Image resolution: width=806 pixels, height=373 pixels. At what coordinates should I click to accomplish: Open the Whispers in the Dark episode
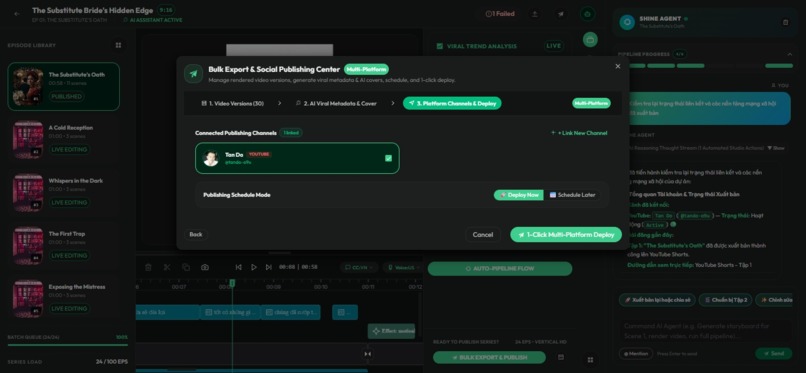point(64,193)
